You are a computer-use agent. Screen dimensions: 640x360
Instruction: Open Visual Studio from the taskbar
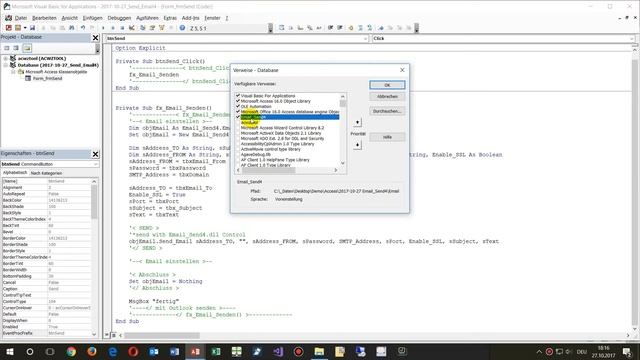point(278,351)
